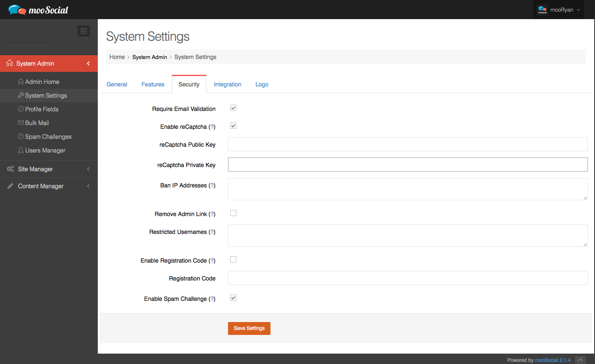595x364 pixels.
Task: Click the mooSocial logo in header
Action: (x=38, y=10)
